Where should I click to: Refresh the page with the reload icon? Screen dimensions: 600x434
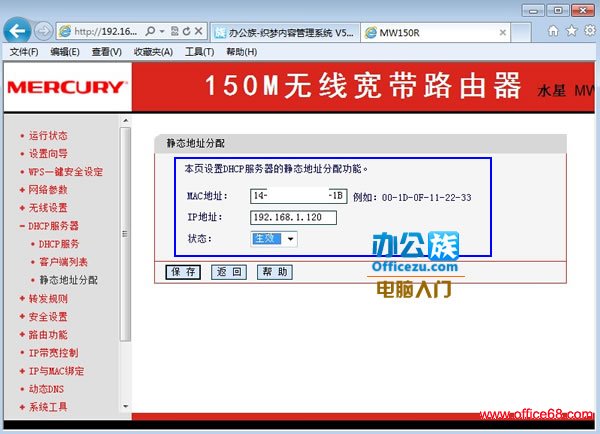[186, 31]
